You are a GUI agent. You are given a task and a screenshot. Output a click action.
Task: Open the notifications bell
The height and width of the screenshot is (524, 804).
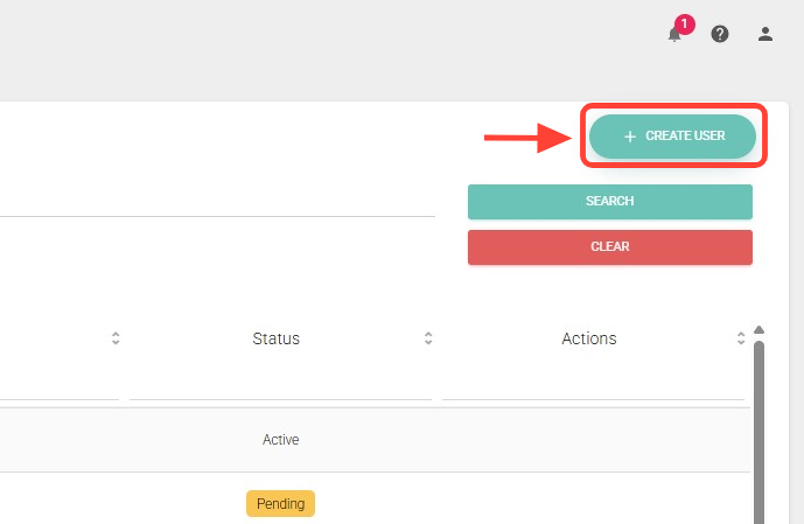tap(674, 35)
